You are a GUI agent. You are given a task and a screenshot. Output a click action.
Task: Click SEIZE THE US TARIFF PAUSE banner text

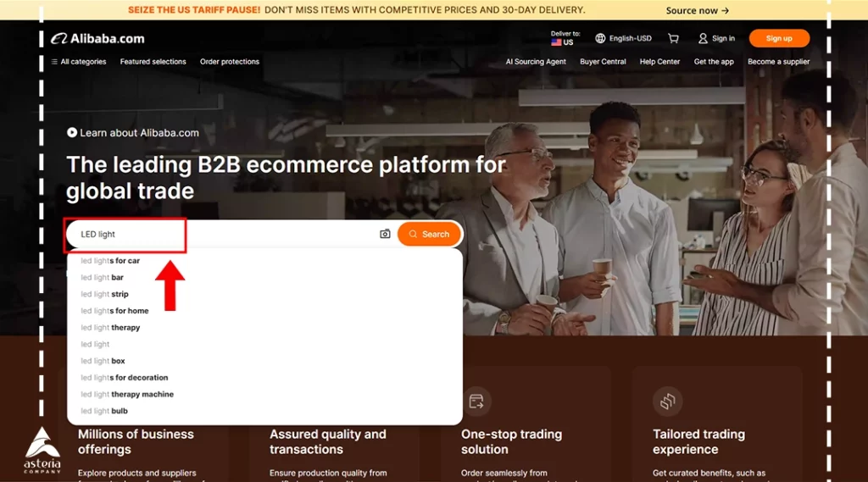[194, 10]
